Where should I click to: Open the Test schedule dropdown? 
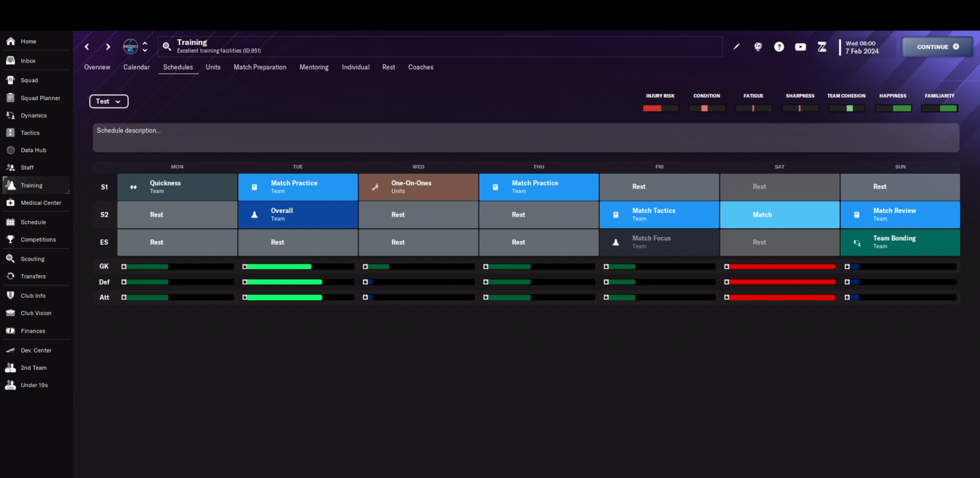109,101
